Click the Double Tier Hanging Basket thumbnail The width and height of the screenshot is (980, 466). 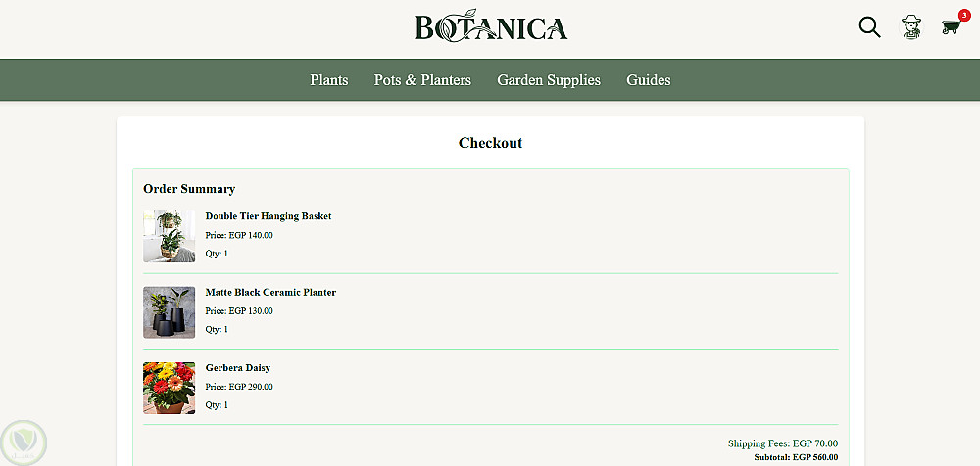tap(169, 236)
